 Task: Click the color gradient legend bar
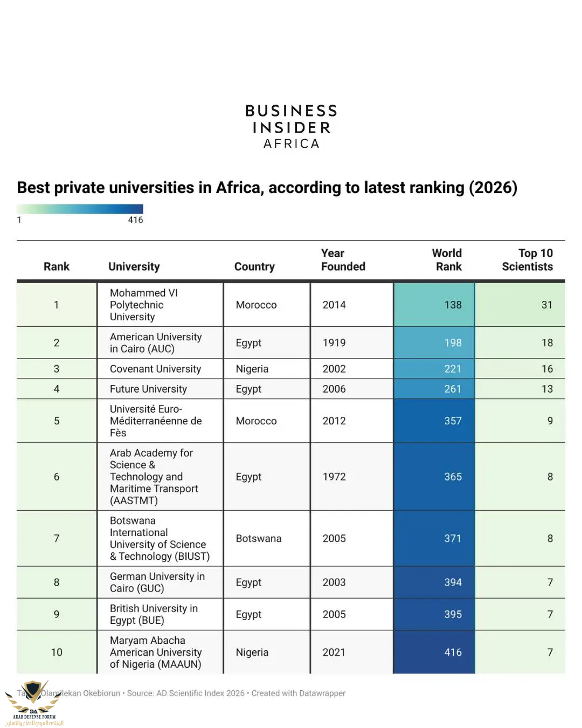(x=80, y=209)
